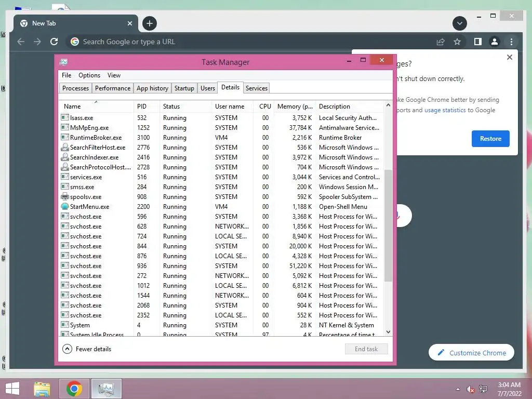Click the scroll down arrow in list

click(388, 332)
